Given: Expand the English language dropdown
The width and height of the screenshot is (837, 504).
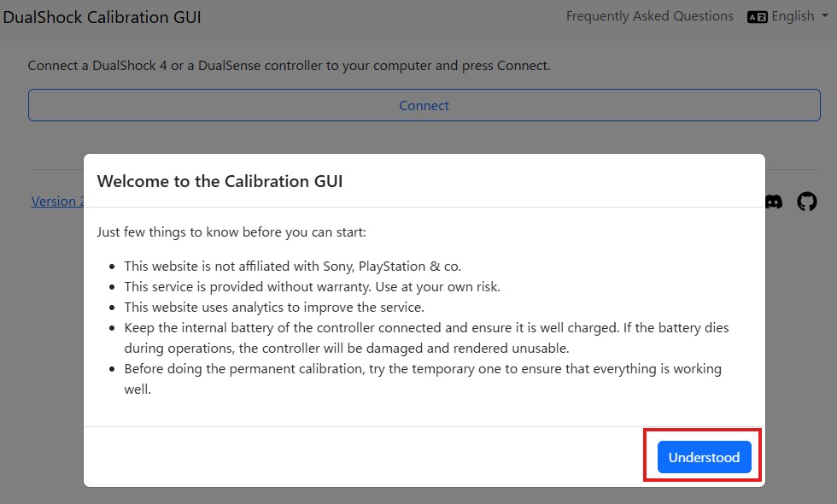Looking at the screenshot, I should (x=792, y=16).
